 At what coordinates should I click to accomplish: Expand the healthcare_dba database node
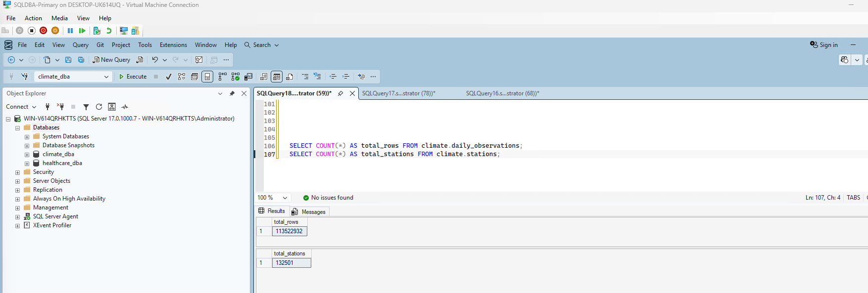[27, 164]
